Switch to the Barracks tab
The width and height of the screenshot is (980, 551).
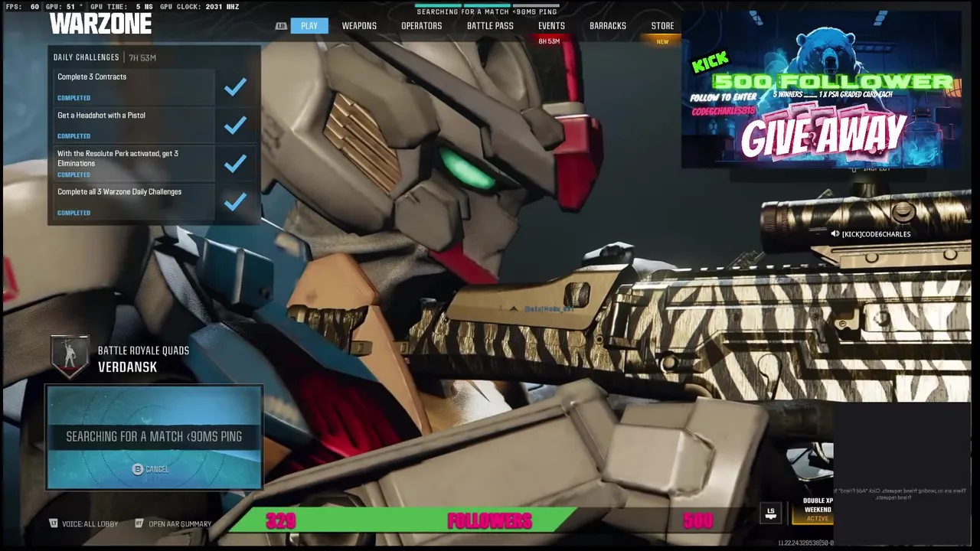608,26
